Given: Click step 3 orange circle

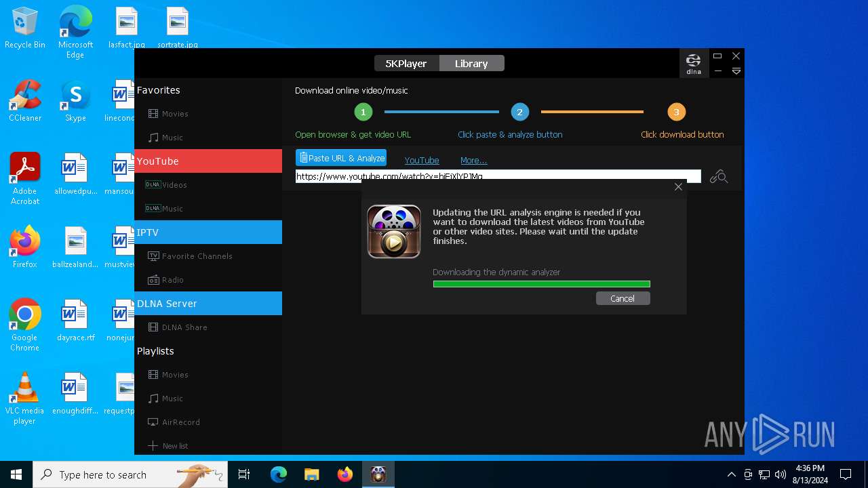Looking at the screenshot, I should (676, 112).
